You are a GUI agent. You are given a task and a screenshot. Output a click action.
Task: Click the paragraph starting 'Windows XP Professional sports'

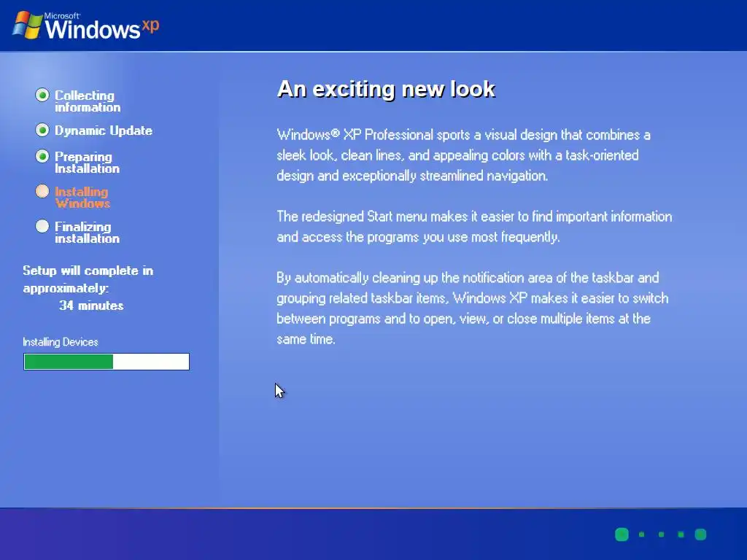[x=463, y=155]
